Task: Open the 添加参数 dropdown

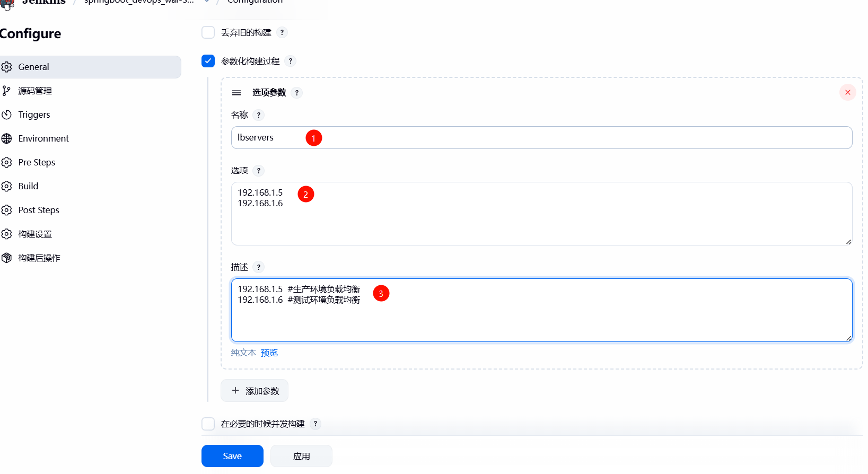Action: coord(255,391)
